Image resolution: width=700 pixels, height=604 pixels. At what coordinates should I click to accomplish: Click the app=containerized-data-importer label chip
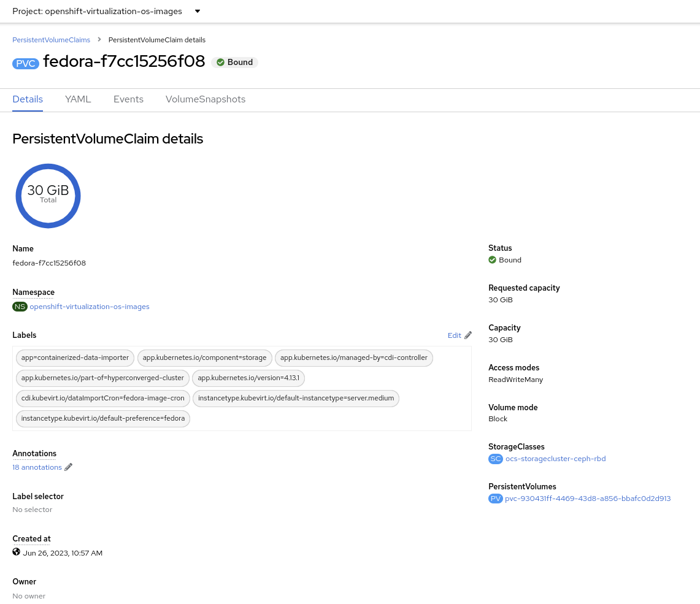tap(75, 358)
